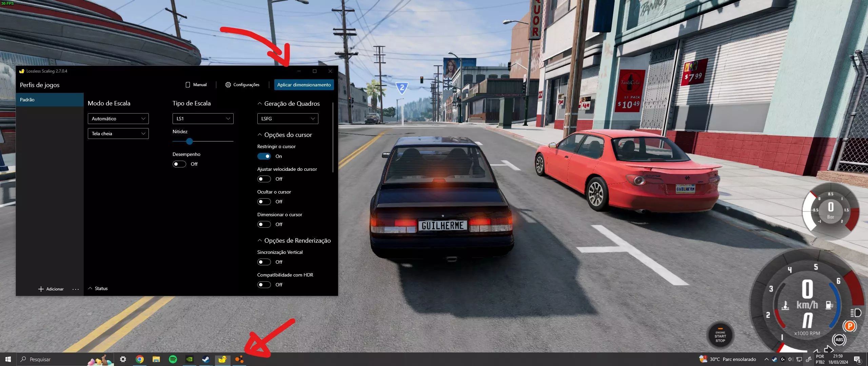The width and height of the screenshot is (868, 366).
Task: Open the three-dots profile options menu
Action: [76, 289]
